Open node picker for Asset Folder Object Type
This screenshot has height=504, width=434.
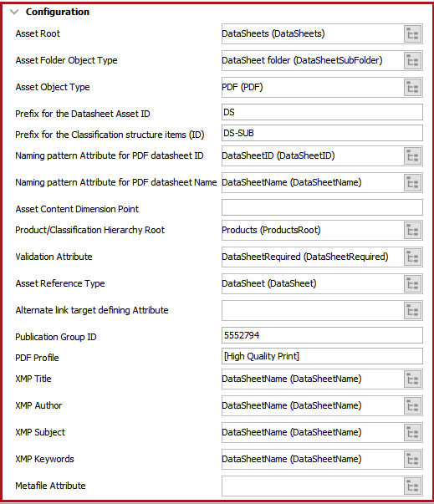pyautogui.click(x=413, y=60)
